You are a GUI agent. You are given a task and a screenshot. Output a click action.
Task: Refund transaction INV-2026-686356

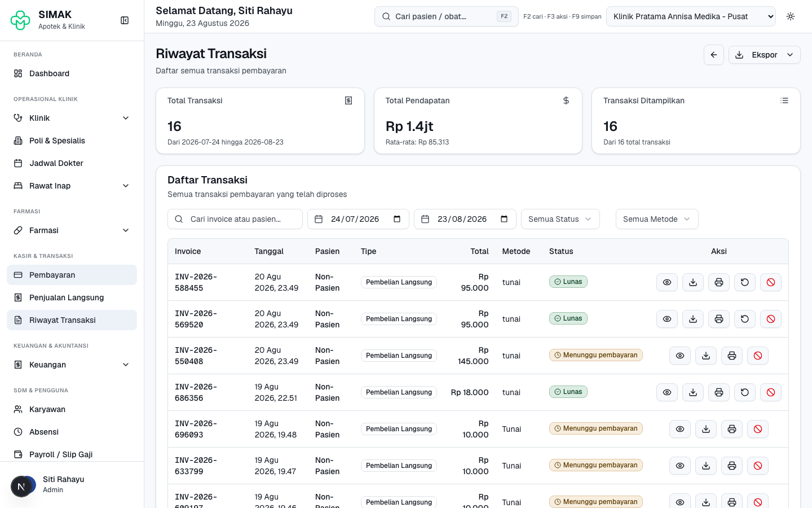point(745,392)
